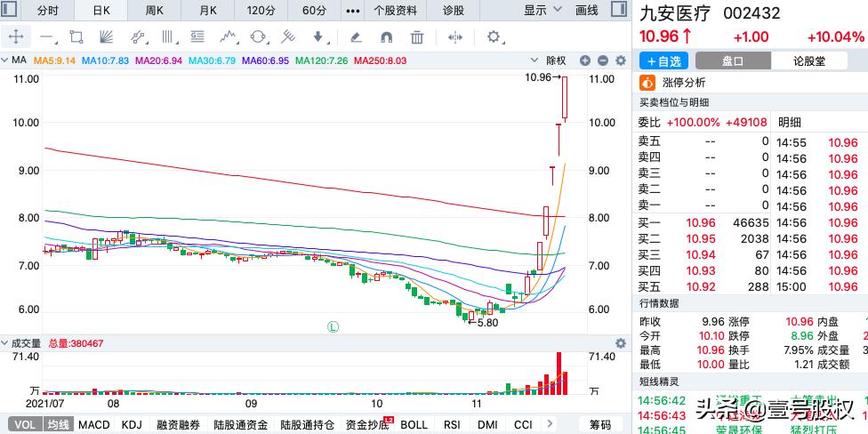Open the 资金抄底 indicator tab
Screen dimensions: 868x434
[x=368, y=424]
